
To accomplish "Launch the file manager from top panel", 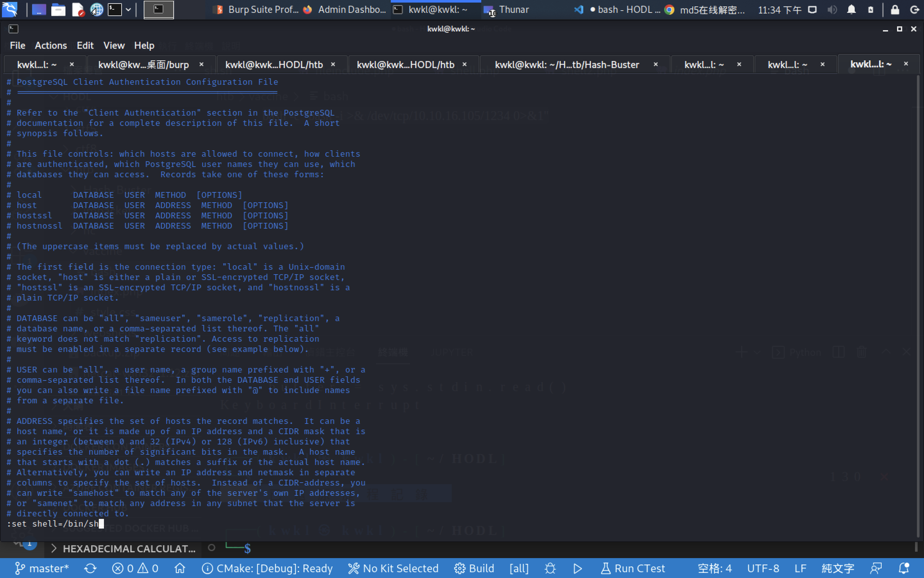I will pyautogui.click(x=58, y=10).
